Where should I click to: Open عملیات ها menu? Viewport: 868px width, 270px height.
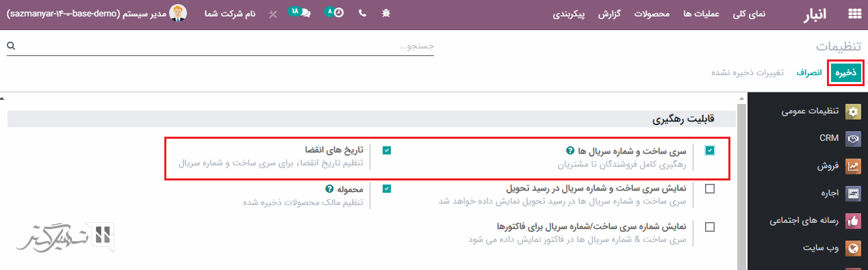point(701,14)
